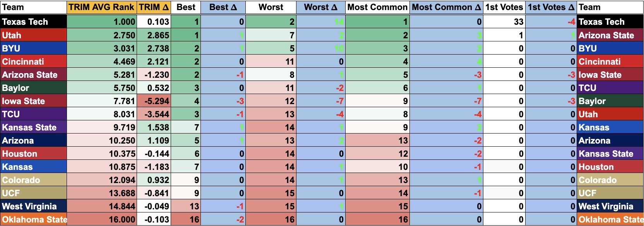
Task: Click Houston's 10.375 average rank cell
Action: (x=102, y=154)
